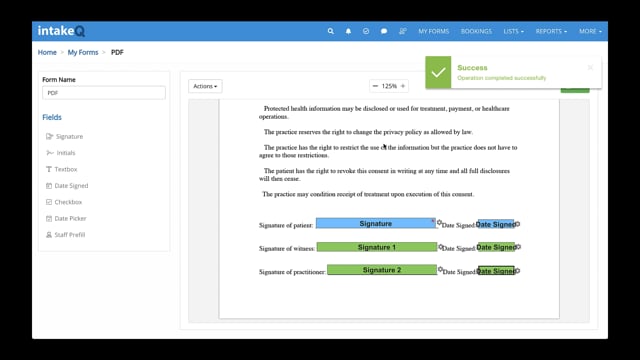Click the My Forms breadcrumb link
The width and height of the screenshot is (640, 360).
click(83, 52)
